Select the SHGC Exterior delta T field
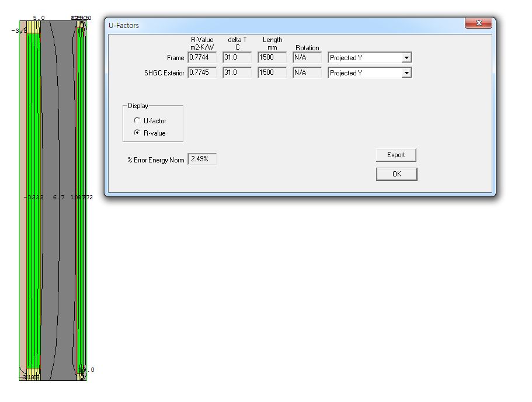532x402 pixels. (x=237, y=72)
